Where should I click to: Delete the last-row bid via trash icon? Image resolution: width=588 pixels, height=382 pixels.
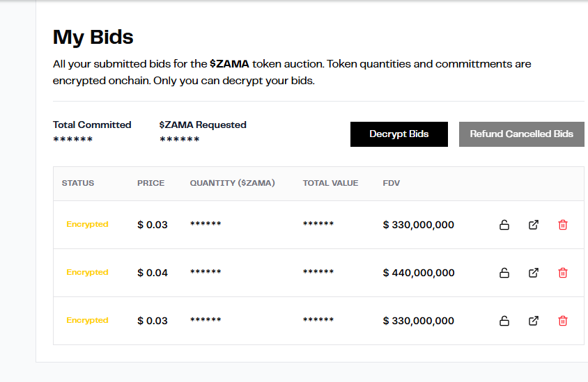(563, 321)
